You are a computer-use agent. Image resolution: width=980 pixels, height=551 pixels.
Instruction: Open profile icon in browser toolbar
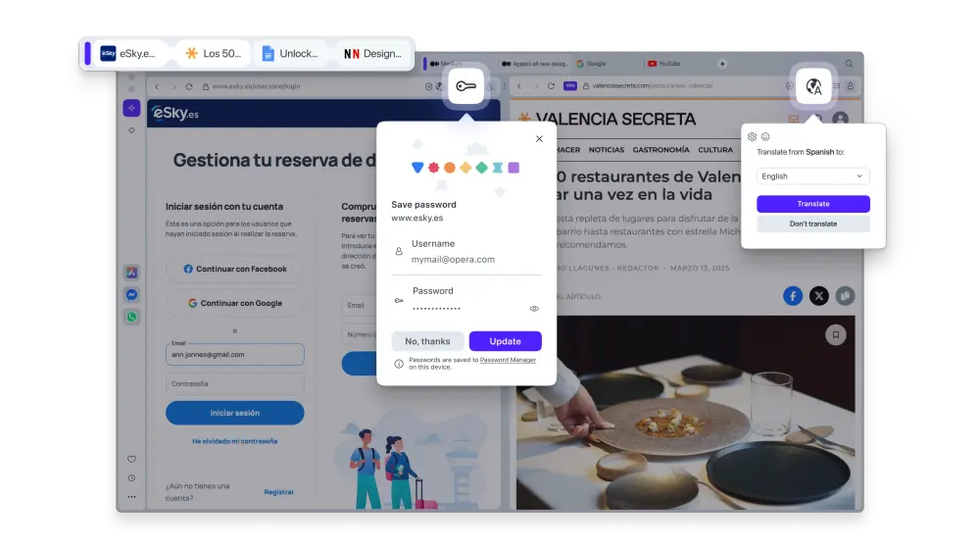point(851,85)
